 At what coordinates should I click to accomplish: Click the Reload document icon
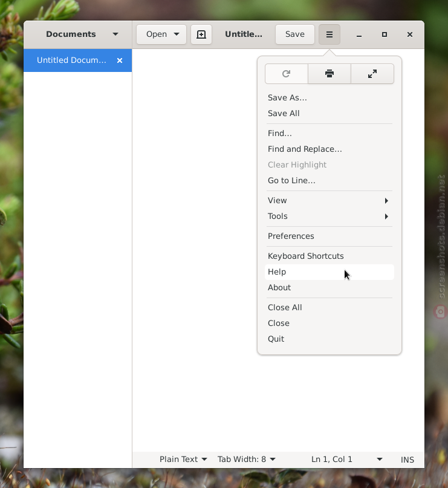pyautogui.click(x=286, y=74)
